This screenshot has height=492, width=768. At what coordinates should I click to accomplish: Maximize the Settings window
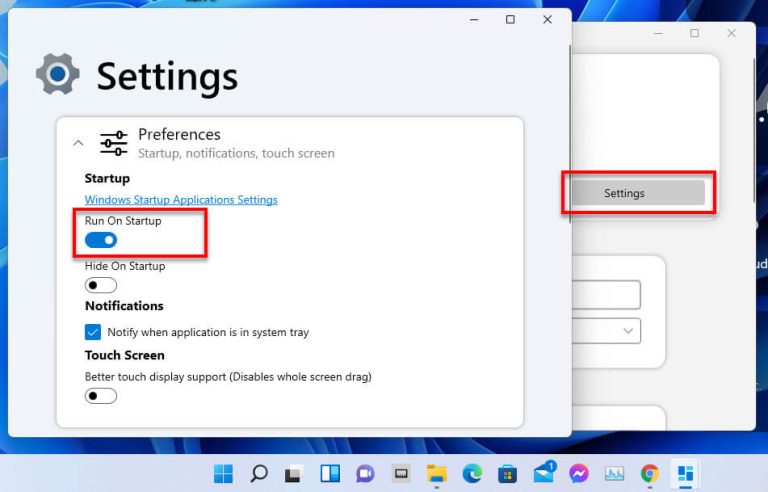[510, 20]
